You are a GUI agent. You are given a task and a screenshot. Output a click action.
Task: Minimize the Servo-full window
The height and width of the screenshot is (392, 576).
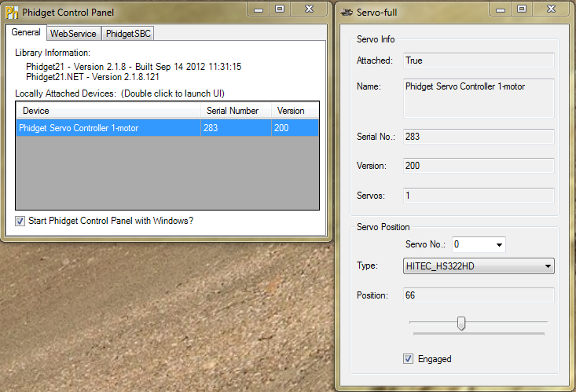[x=501, y=9]
